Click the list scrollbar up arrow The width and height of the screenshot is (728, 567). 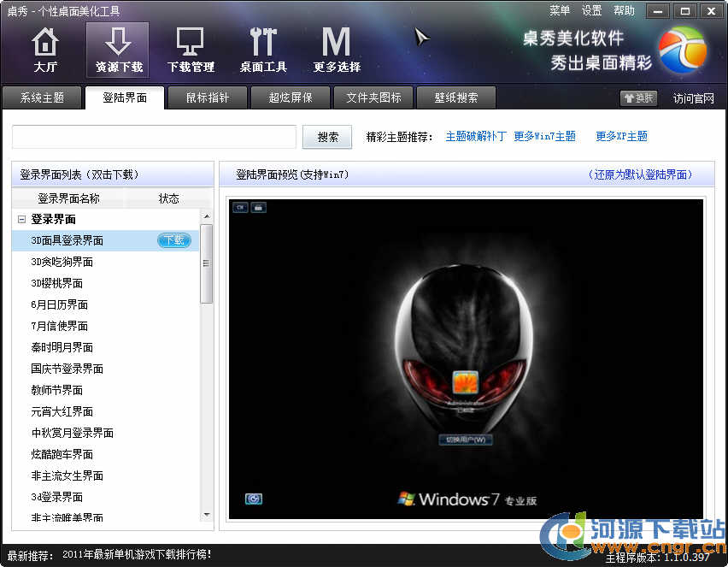point(207,216)
